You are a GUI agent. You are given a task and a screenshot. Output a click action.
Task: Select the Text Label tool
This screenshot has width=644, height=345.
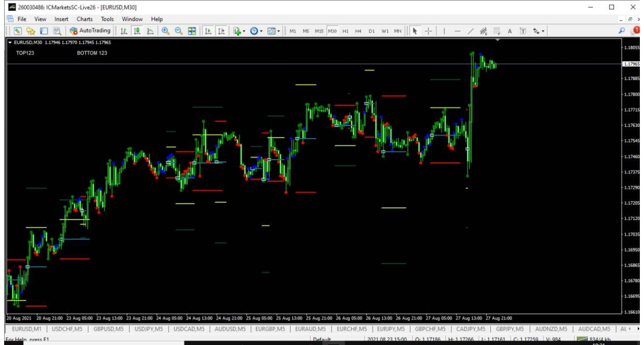523,31
